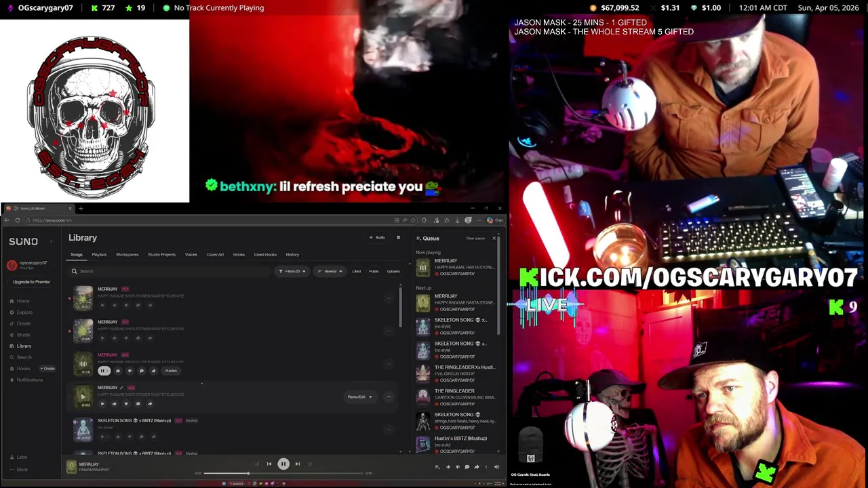The image size is (868, 488).
Task: Open Studio in the Suno sidebar
Action: coord(23,335)
